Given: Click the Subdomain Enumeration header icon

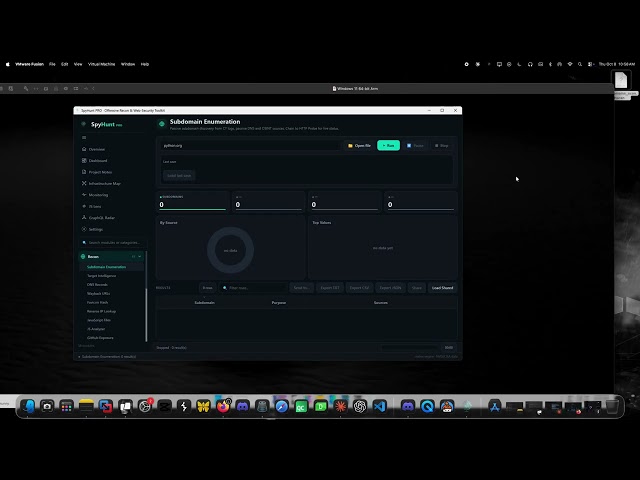Looking at the screenshot, I should click(162, 124).
